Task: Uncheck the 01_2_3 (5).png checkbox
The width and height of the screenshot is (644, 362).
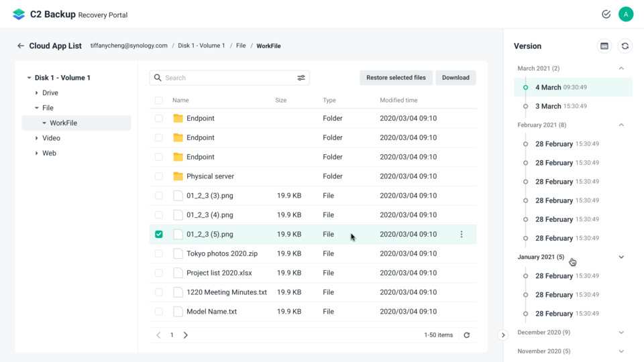Action: (158, 235)
